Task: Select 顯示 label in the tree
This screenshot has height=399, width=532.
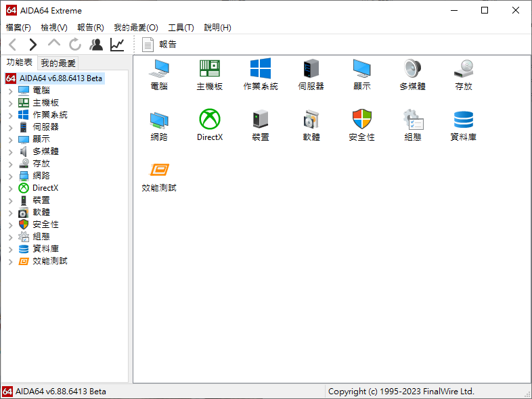Action: click(41, 139)
